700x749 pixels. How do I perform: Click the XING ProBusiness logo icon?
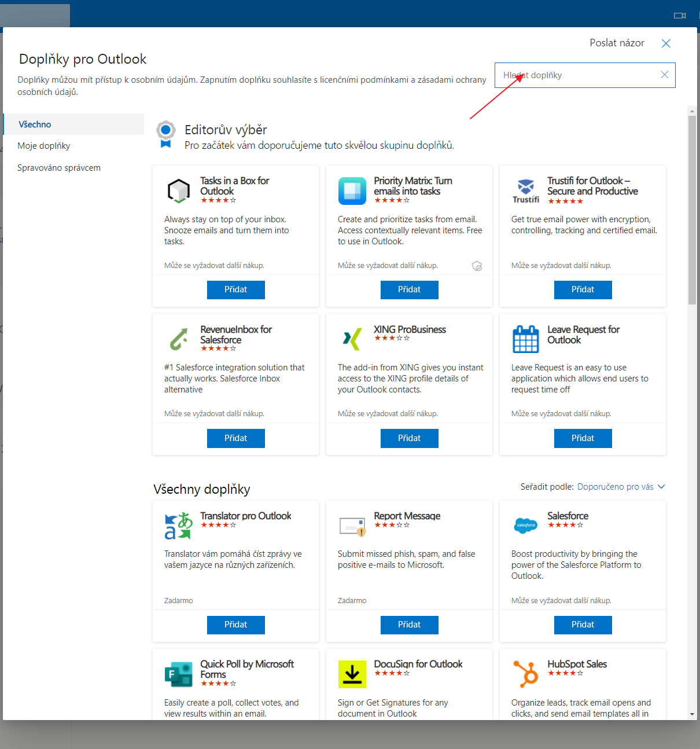352,339
